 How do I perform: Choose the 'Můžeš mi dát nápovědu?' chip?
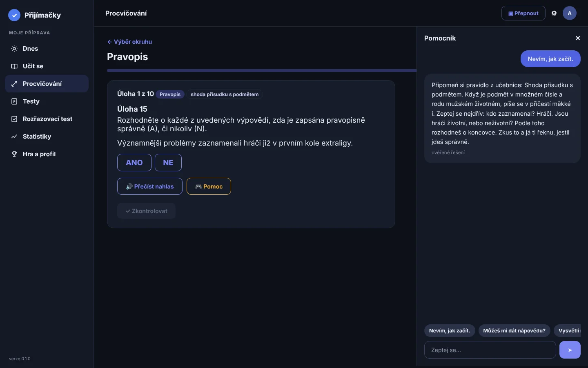click(x=514, y=331)
